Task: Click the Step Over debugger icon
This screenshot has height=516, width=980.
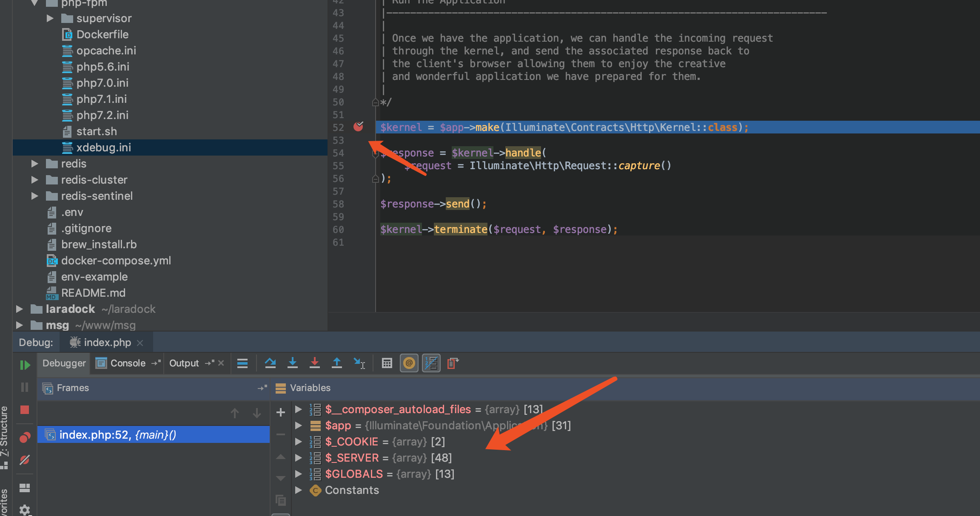Action: coord(270,363)
